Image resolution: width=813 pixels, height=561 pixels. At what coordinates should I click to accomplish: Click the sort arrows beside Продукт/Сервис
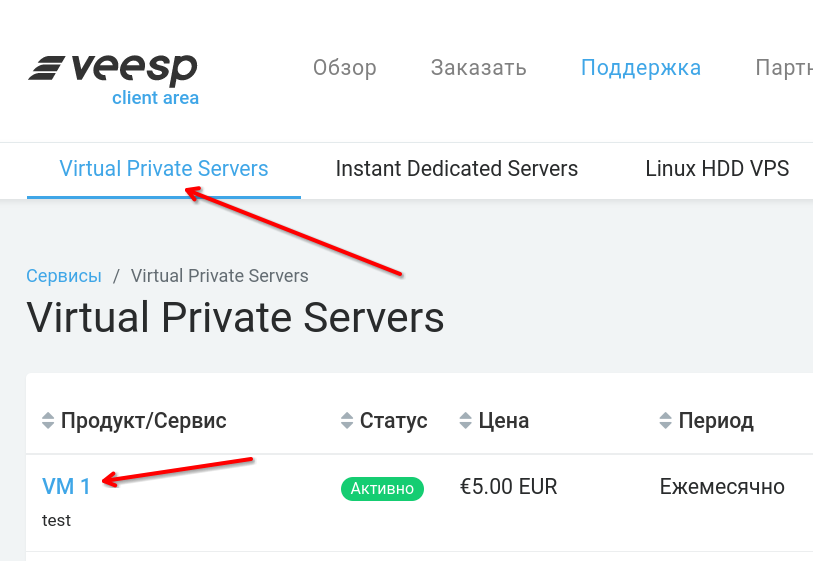tap(48, 421)
